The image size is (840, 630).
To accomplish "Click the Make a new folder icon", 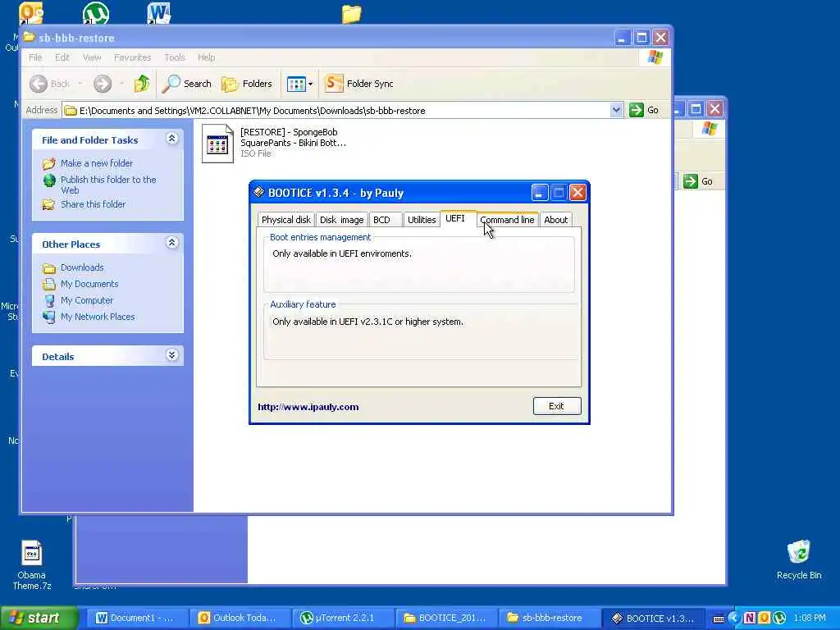I will click(x=48, y=163).
